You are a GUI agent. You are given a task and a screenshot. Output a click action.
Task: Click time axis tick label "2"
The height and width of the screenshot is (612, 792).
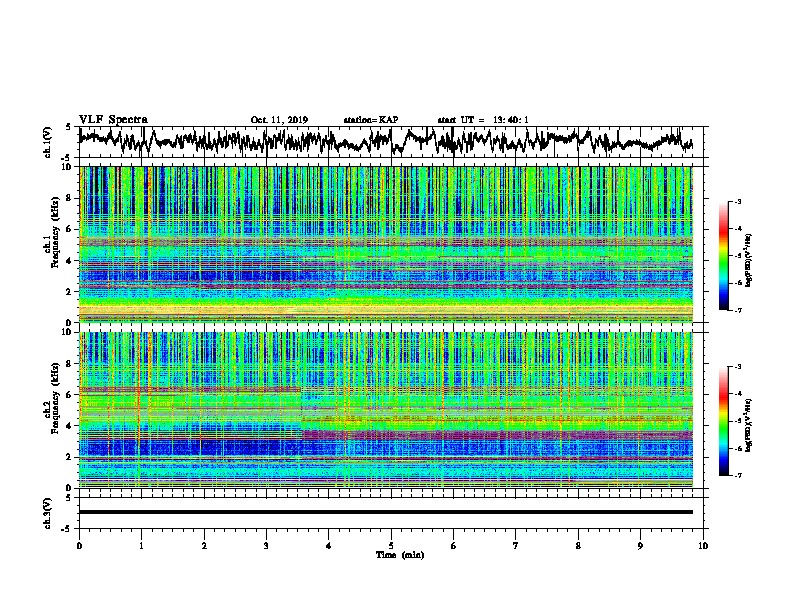pos(204,546)
